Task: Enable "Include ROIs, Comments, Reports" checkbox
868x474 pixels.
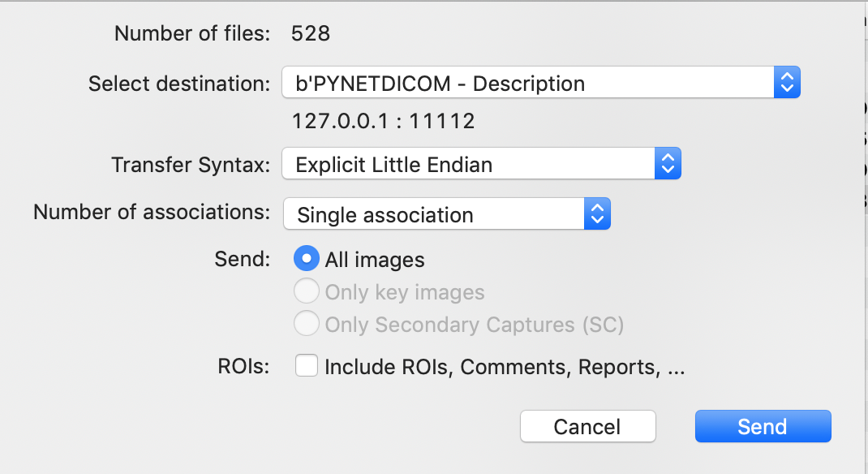Action: (x=307, y=365)
